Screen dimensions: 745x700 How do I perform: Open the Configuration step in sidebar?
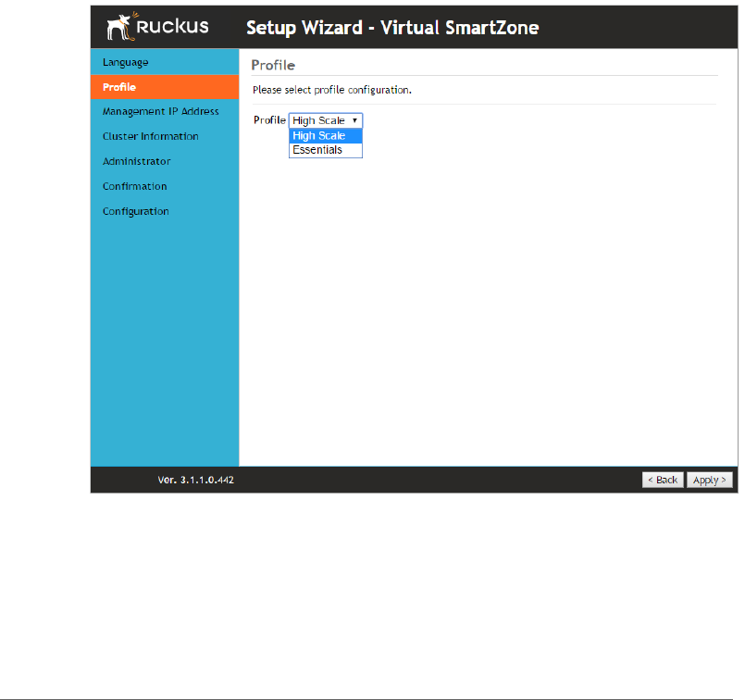pyautogui.click(x=165, y=211)
